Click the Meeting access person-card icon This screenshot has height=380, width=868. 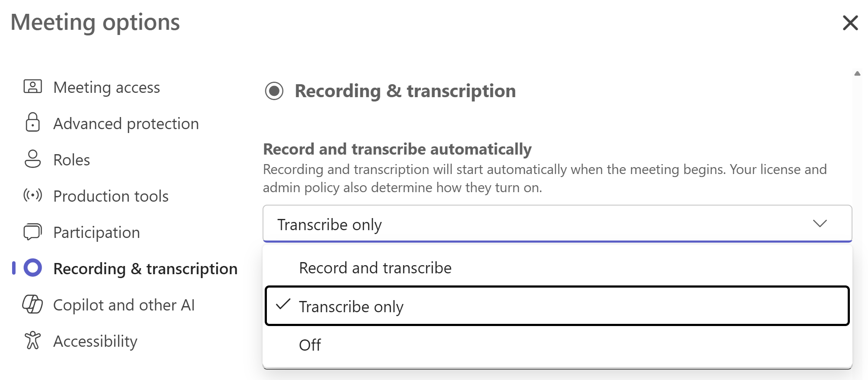(x=32, y=87)
